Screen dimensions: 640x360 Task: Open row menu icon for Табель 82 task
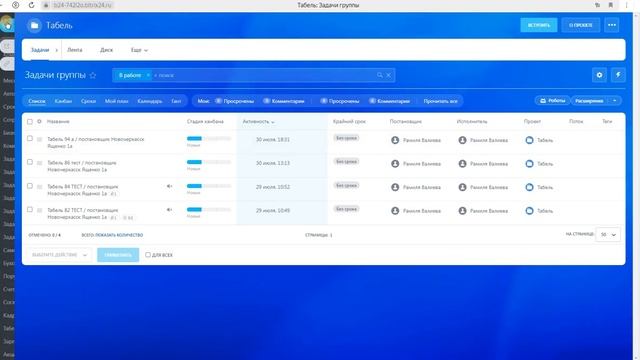click(x=40, y=211)
